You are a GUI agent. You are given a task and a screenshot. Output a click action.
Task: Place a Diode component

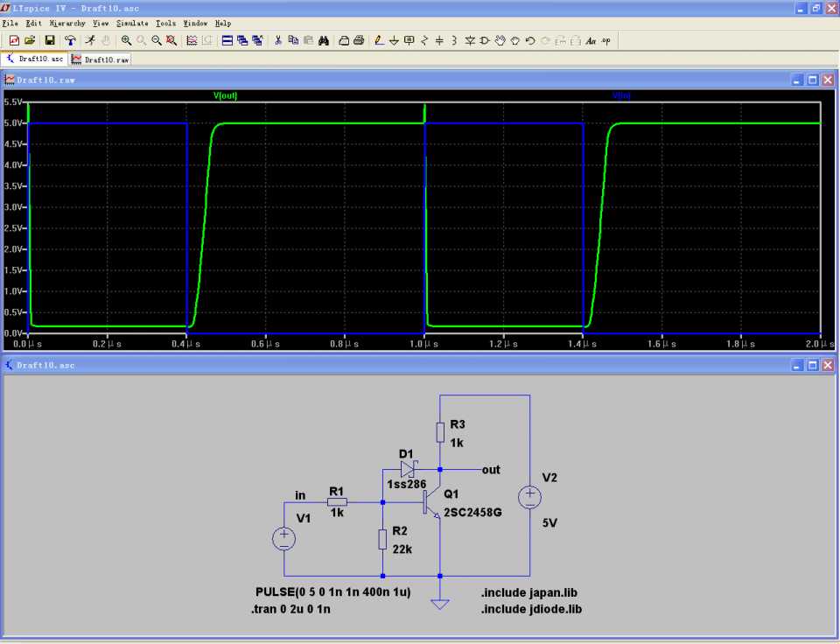[470, 41]
